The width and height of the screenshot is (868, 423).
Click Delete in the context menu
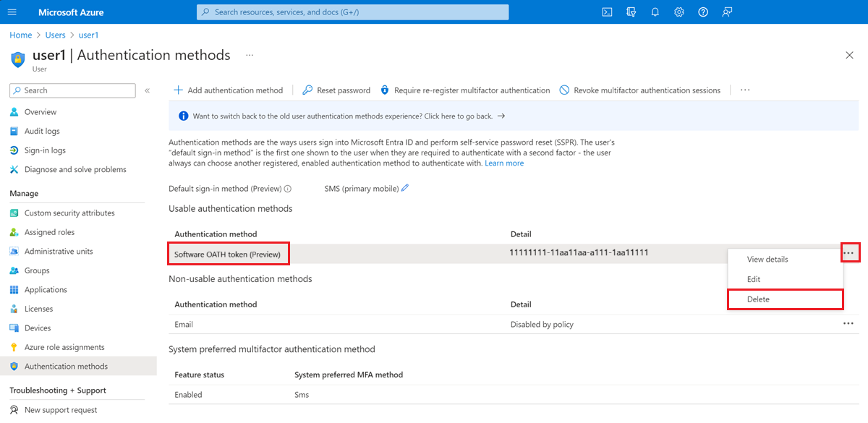[758, 299]
